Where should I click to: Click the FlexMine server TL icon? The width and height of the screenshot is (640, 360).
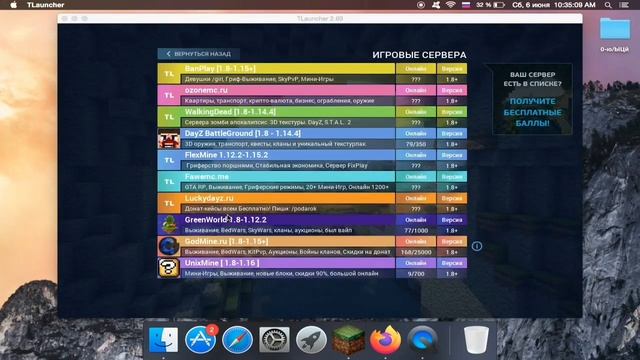(x=169, y=160)
